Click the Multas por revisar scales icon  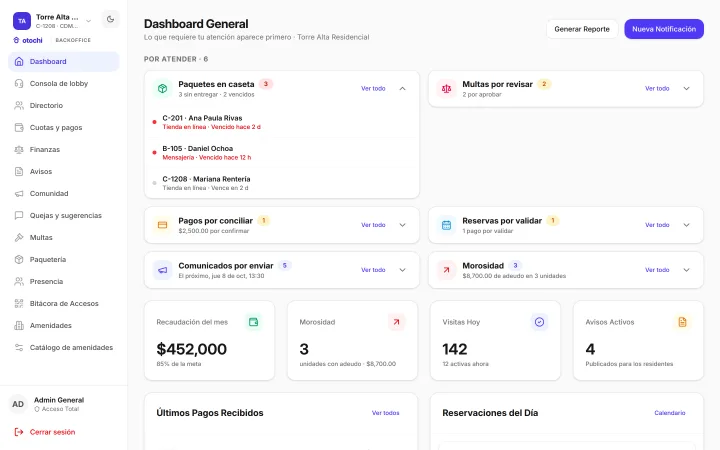(x=446, y=89)
